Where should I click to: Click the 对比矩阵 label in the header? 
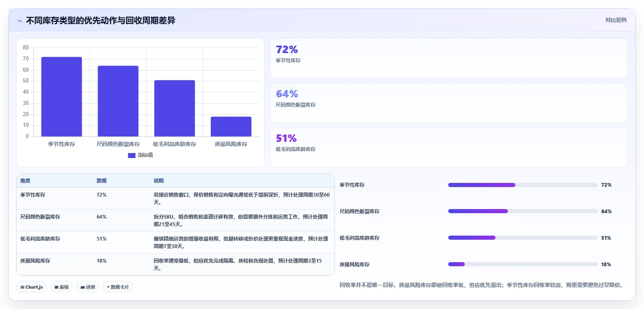click(x=616, y=20)
